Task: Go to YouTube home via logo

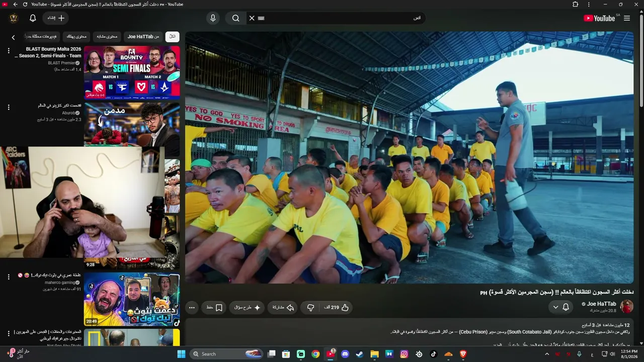Action: tap(599, 18)
